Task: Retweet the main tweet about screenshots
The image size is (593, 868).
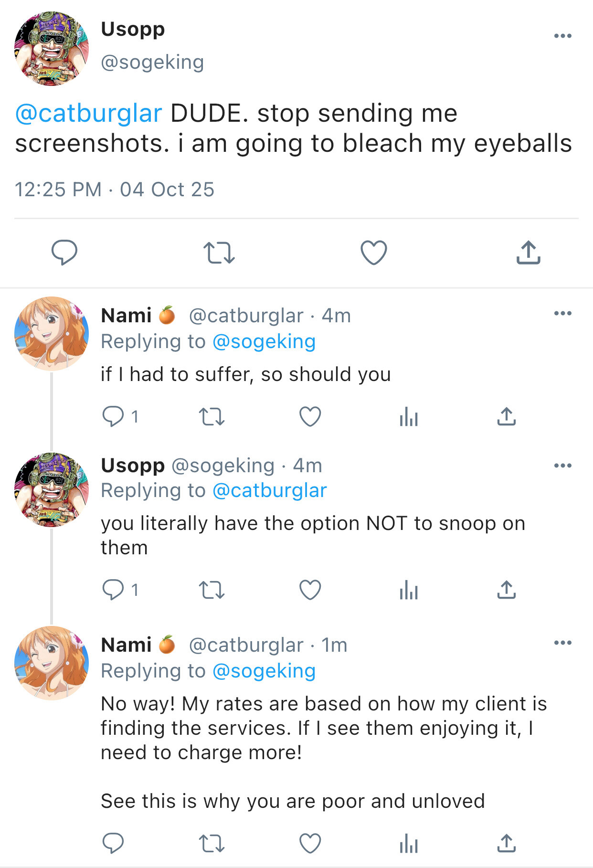Action: pyautogui.click(x=219, y=253)
